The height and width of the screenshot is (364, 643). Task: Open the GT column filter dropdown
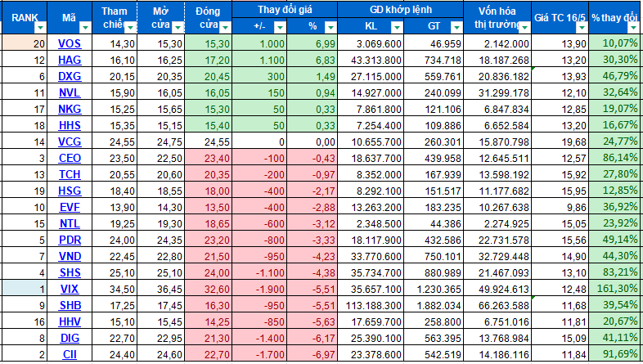(456, 28)
